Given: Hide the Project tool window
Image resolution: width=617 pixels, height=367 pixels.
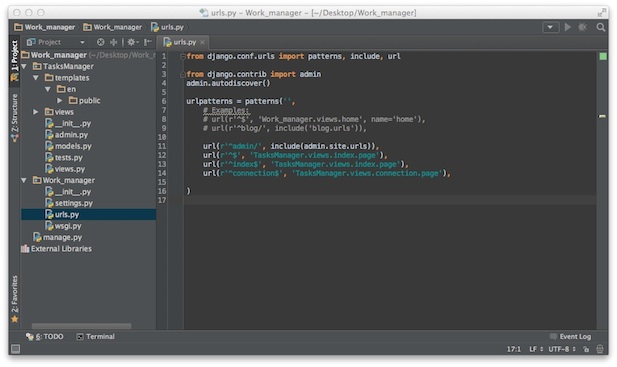Looking at the screenshot, I should [x=148, y=42].
